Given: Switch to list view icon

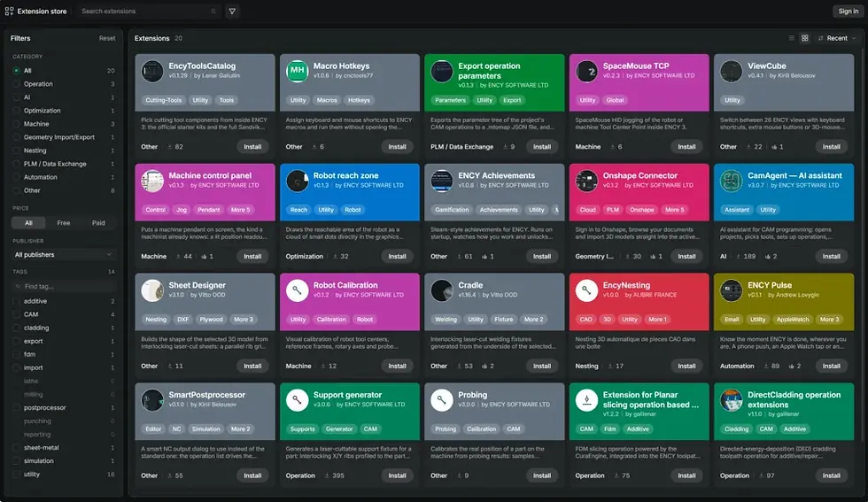Looking at the screenshot, I should pos(792,38).
